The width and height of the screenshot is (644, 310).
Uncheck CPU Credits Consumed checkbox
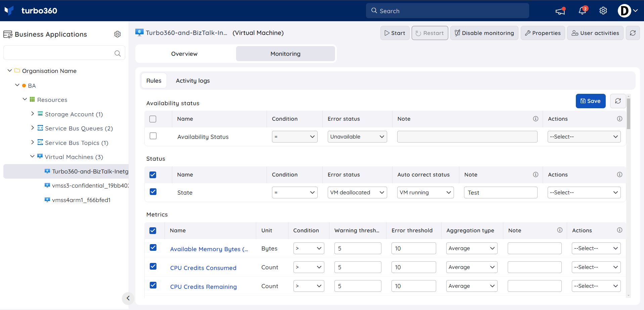(153, 266)
